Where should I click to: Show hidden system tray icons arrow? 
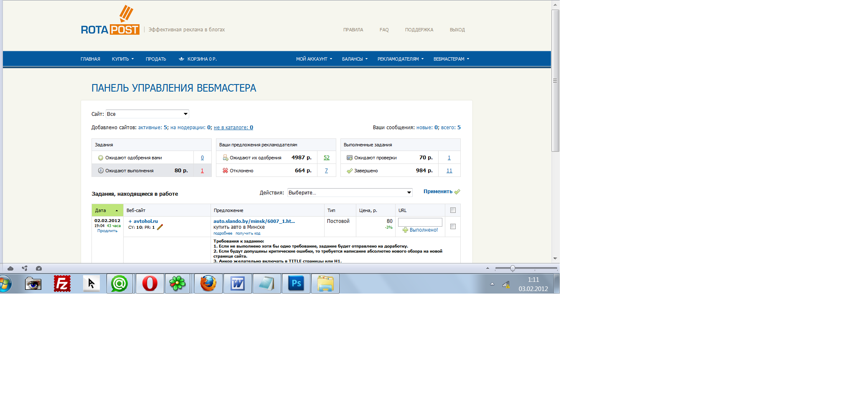coord(492,284)
